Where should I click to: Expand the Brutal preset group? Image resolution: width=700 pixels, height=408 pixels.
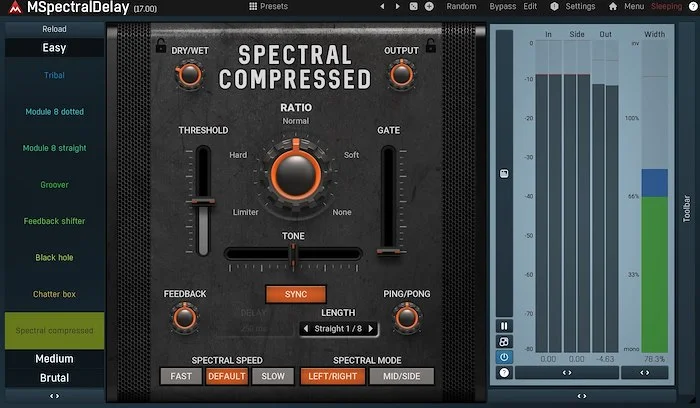tap(54, 378)
